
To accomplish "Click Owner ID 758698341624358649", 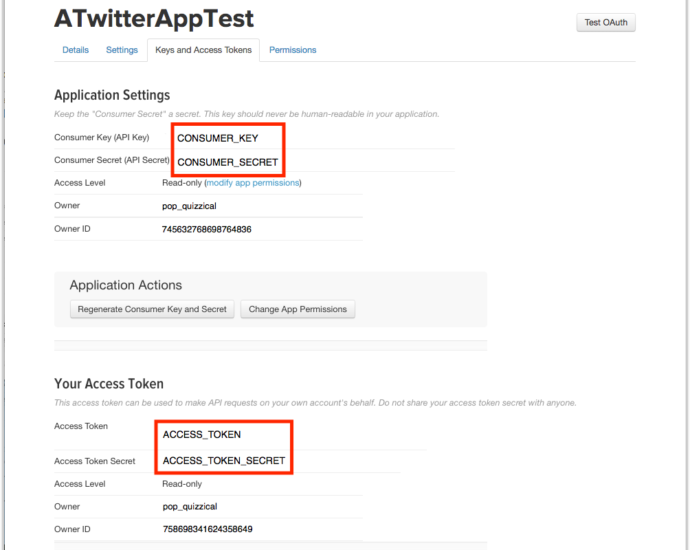I will [207, 529].
